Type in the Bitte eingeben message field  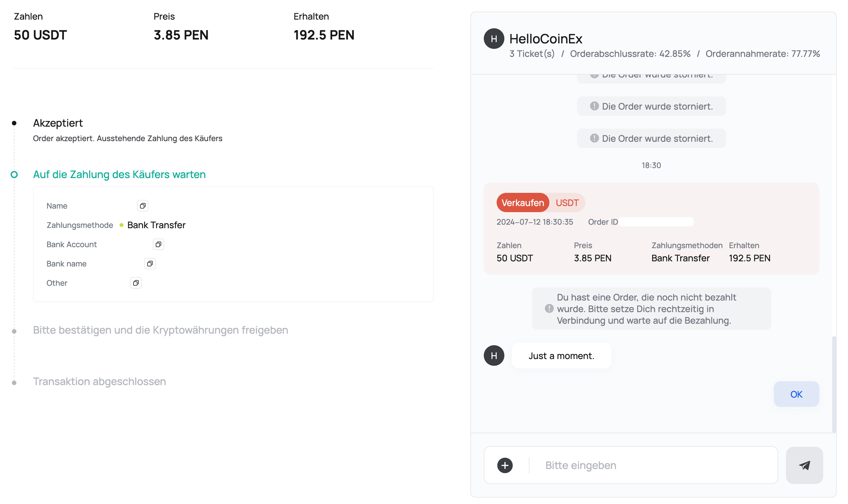652,465
